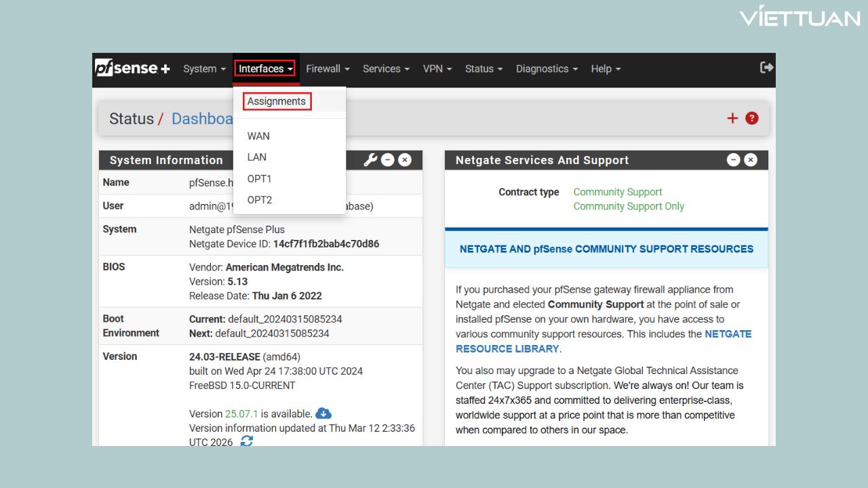The image size is (868, 488).
Task: Expand the System dropdown menu
Action: click(x=204, y=69)
